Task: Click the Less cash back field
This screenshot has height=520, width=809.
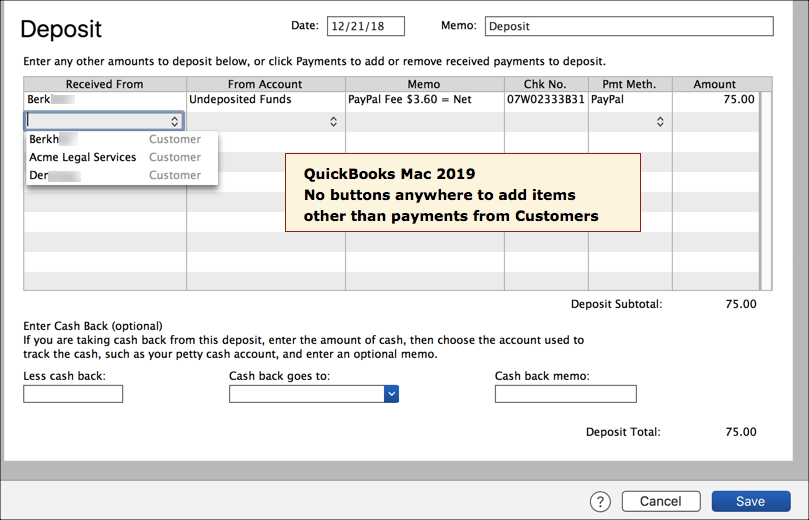Action: click(73, 394)
